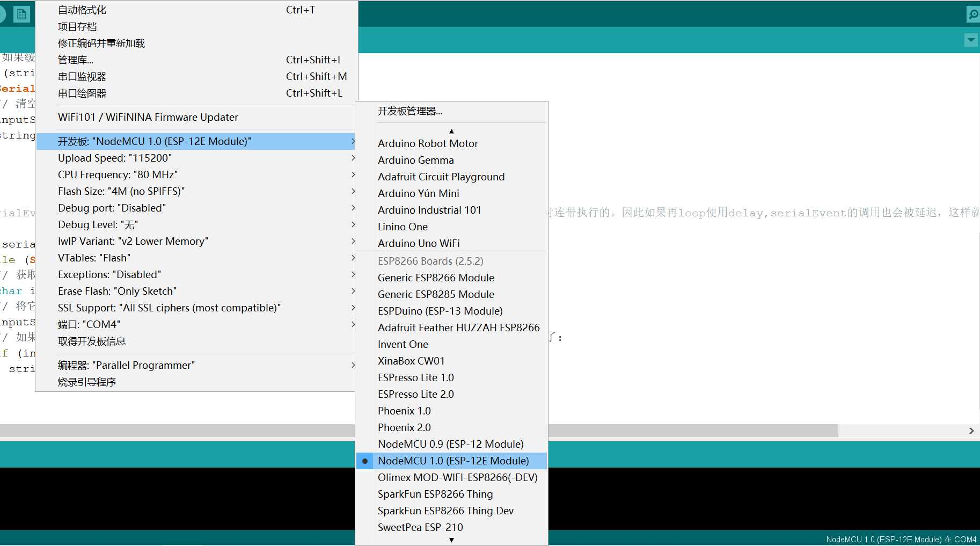
Task: Expand Debug port "Disabled" submenu
Action: (196, 208)
